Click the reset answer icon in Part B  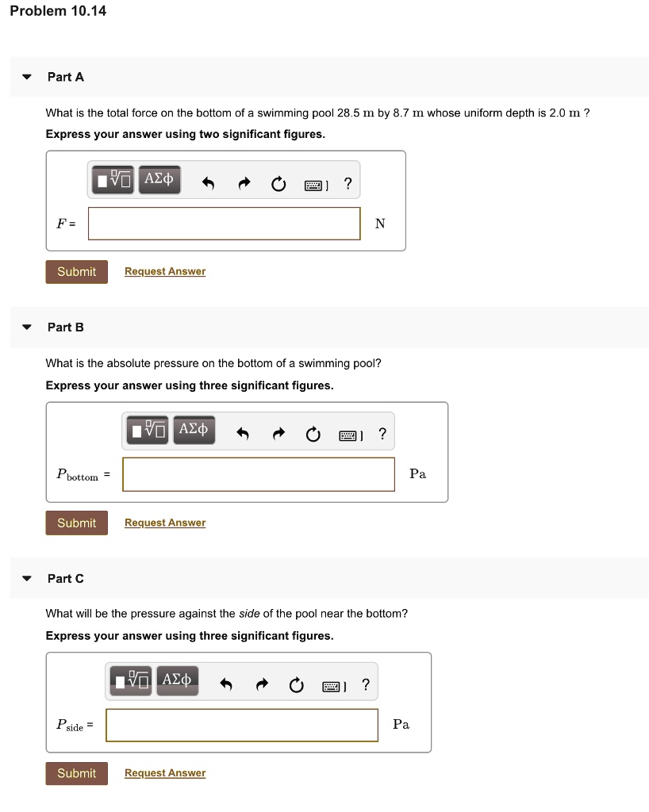pyautogui.click(x=313, y=434)
